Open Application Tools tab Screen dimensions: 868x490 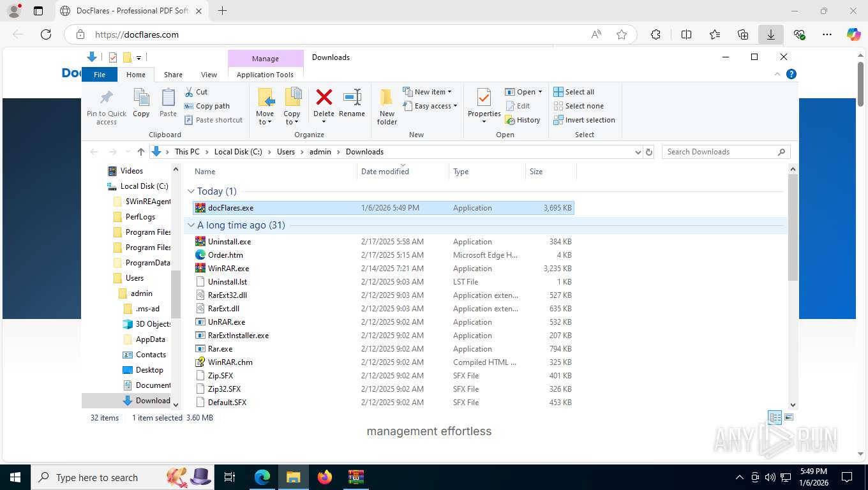point(265,74)
